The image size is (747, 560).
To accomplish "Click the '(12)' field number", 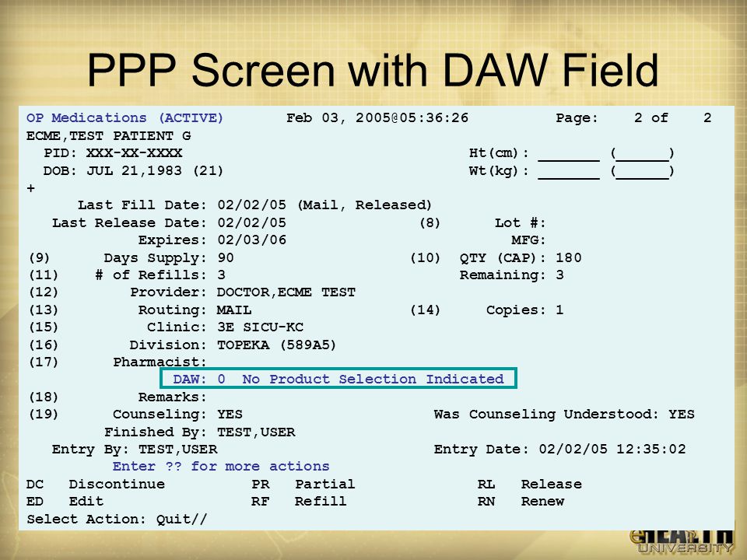I will (x=44, y=292).
